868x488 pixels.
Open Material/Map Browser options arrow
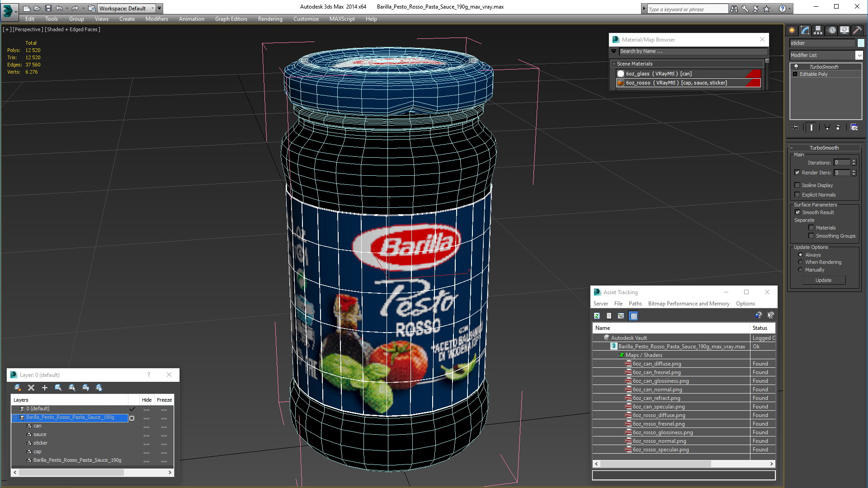coord(614,52)
